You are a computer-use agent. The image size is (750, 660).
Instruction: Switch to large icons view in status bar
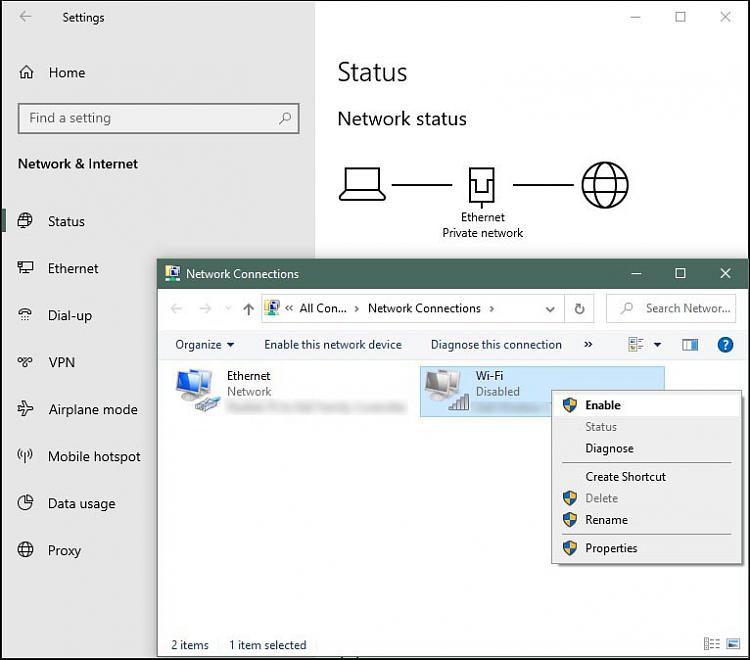tap(733, 644)
